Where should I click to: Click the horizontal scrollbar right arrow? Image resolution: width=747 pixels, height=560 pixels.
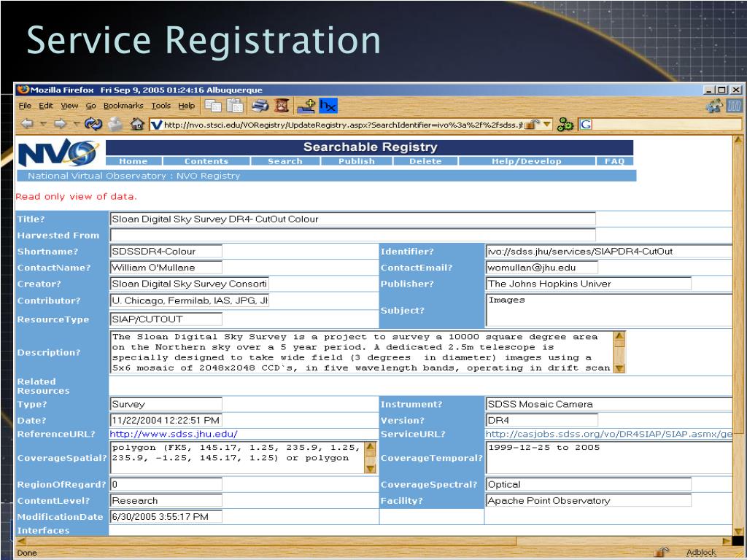(x=727, y=541)
